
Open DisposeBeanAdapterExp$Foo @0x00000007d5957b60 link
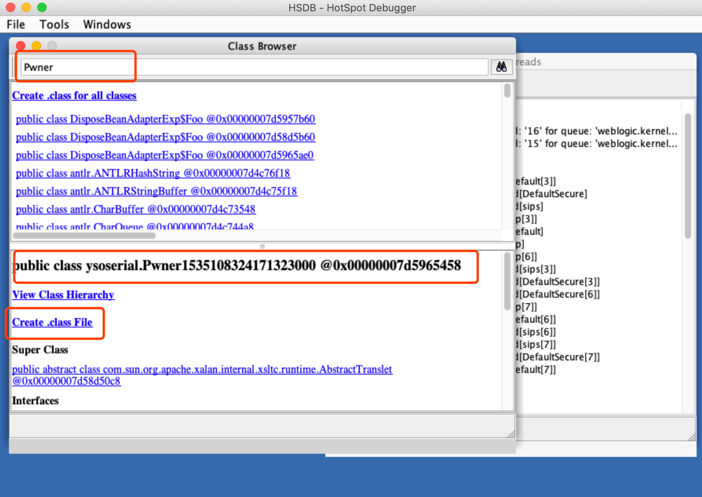166,119
